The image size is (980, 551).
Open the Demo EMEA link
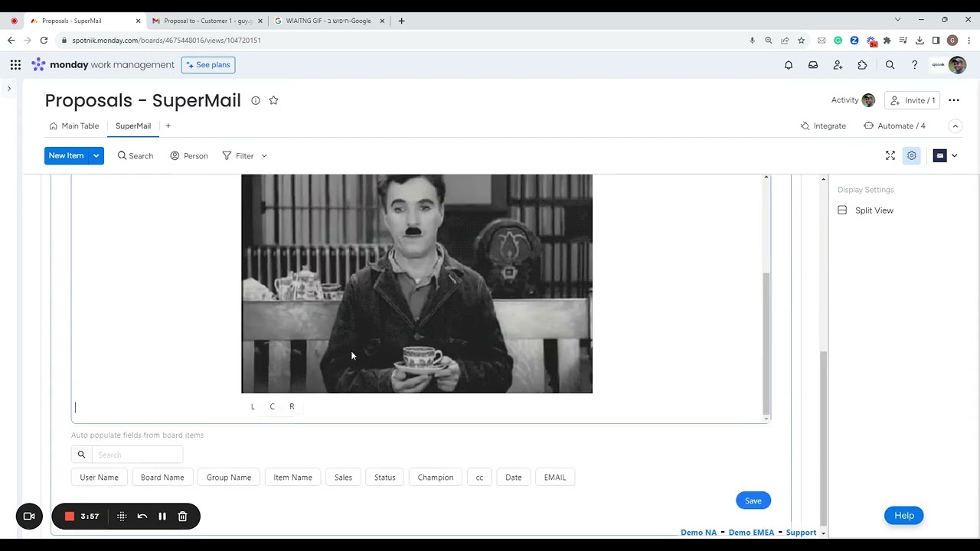(751, 533)
